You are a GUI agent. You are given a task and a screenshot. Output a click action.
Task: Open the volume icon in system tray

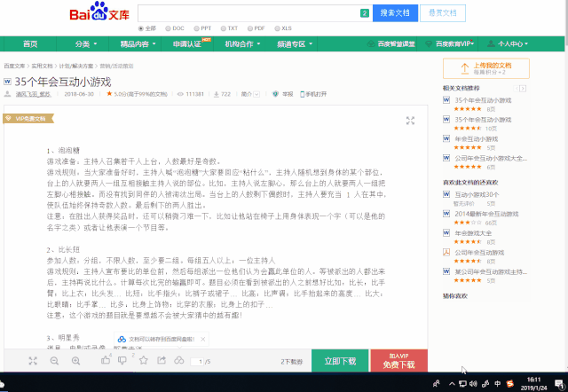coord(473,384)
